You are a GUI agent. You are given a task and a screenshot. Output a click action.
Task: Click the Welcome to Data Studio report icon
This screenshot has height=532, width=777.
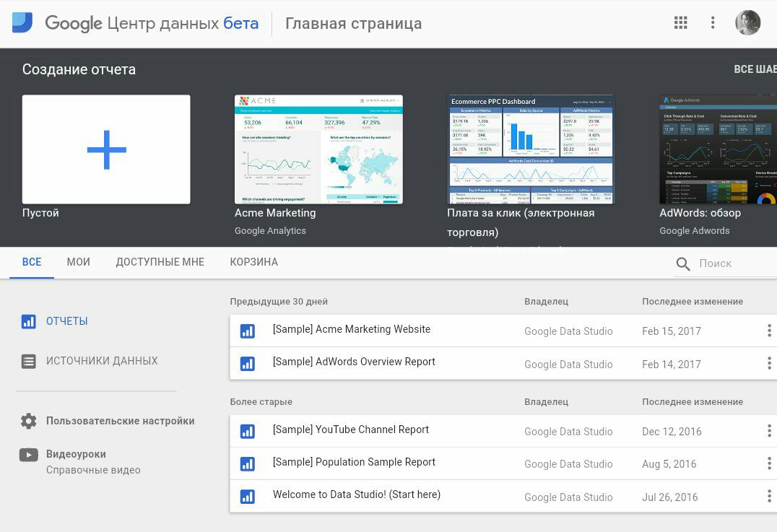(x=247, y=497)
